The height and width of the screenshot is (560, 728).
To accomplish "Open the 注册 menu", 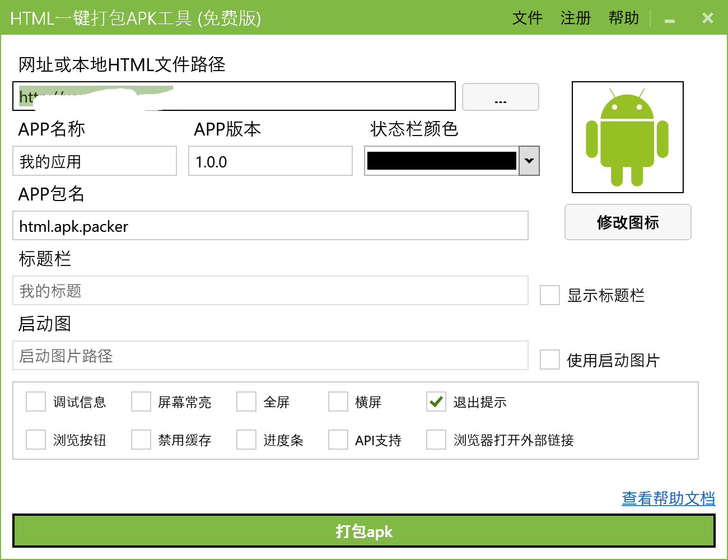I will pyautogui.click(x=575, y=18).
